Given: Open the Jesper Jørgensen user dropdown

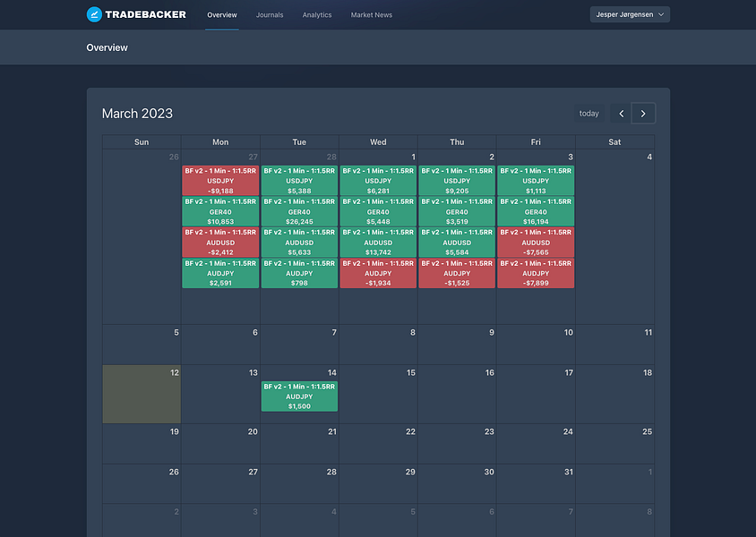Looking at the screenshot, I should coord(630,14).
